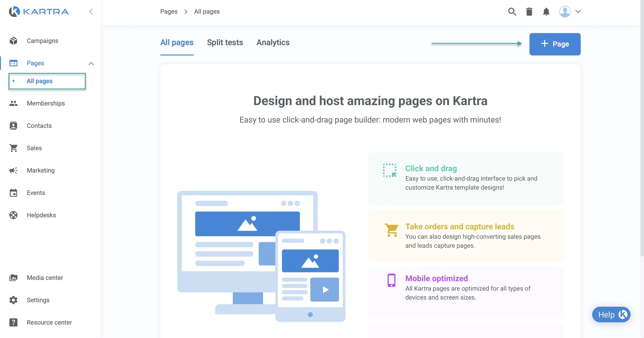Open the trash bin icon
This screenshot has height=338, width=644.
(529, 12)
